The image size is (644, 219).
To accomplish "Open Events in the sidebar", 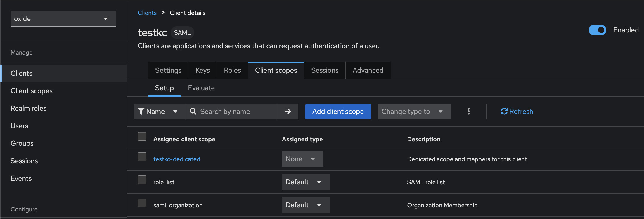I will (64, 178).
